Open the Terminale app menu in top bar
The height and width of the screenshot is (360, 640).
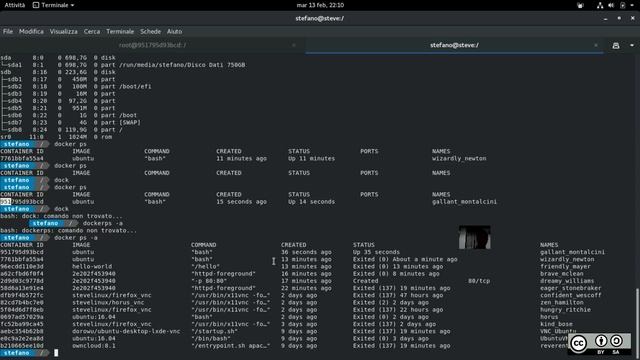coord(53,5)
